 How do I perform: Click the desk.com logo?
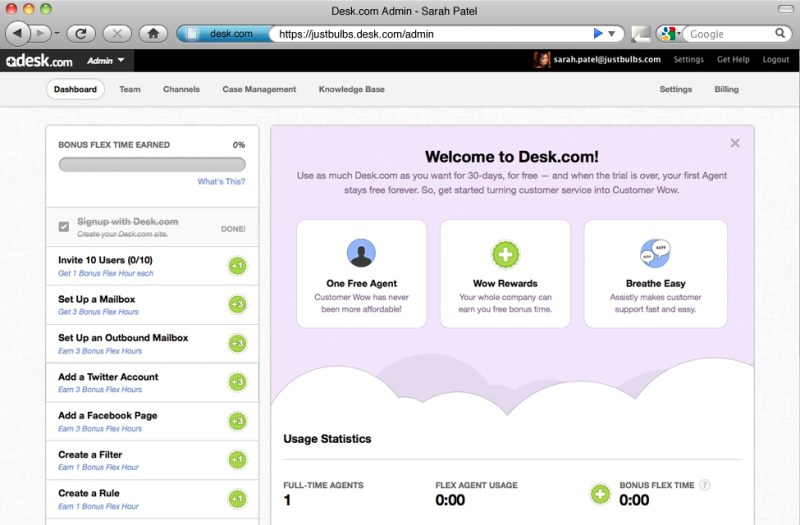pos(39,61)
